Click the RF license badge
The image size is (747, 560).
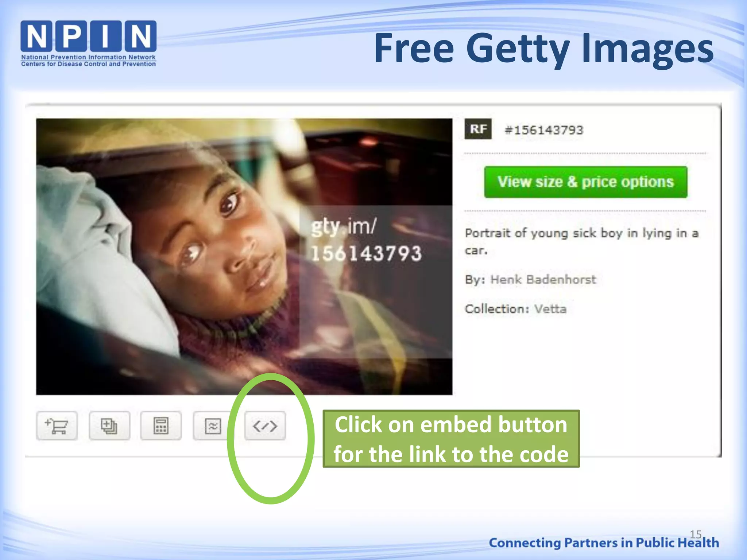[478, 129]
